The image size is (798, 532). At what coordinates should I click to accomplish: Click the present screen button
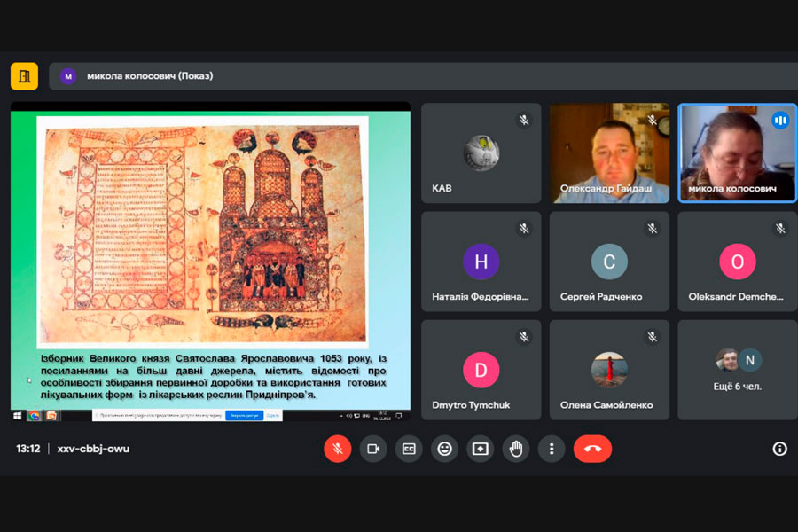[480, 449]
